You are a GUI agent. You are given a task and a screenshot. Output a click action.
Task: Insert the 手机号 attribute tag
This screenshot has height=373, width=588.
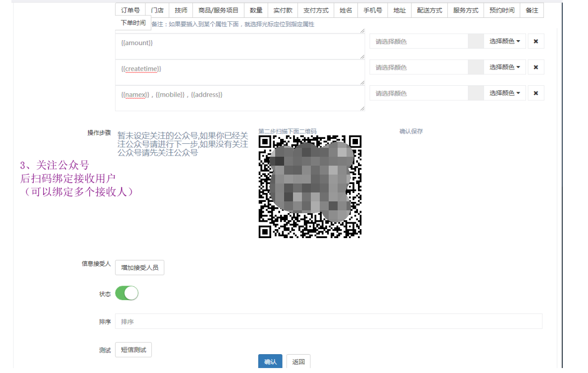pos(372,10)
